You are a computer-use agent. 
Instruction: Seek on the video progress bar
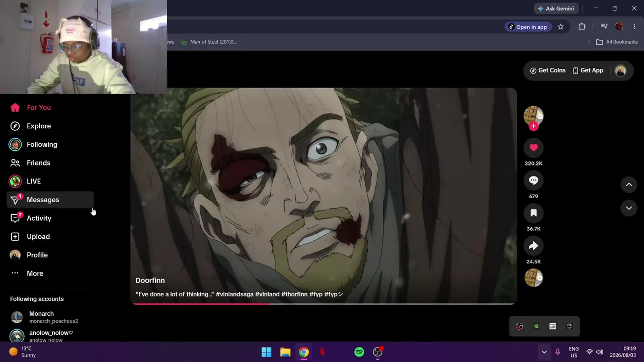(x=324, y=304)
